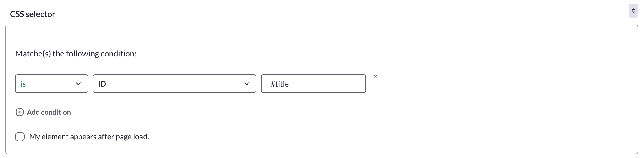Click the circled plus icon beside Add condition

click(20, 112)
